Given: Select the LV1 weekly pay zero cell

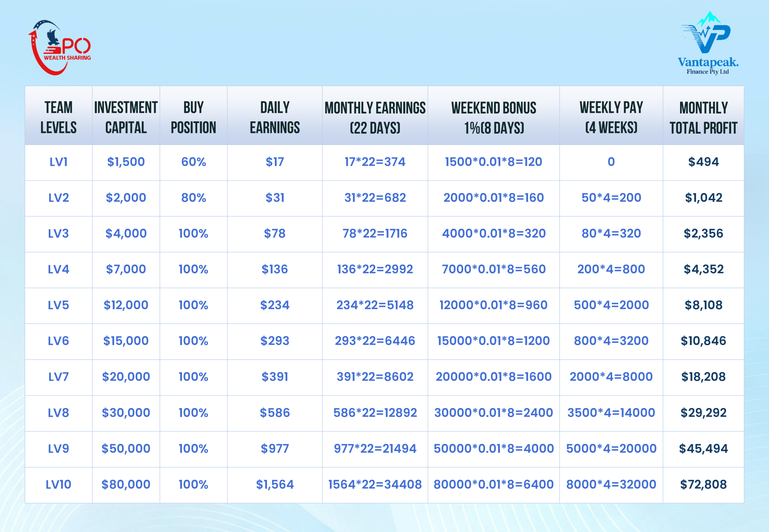Looking at the screenshot, I should [611, 162].
